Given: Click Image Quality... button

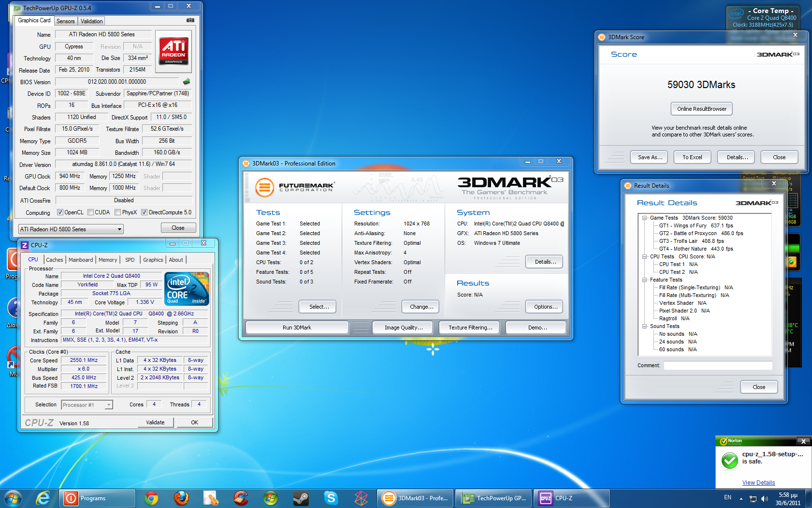Looking at the screenshot, I should (404, 328).
